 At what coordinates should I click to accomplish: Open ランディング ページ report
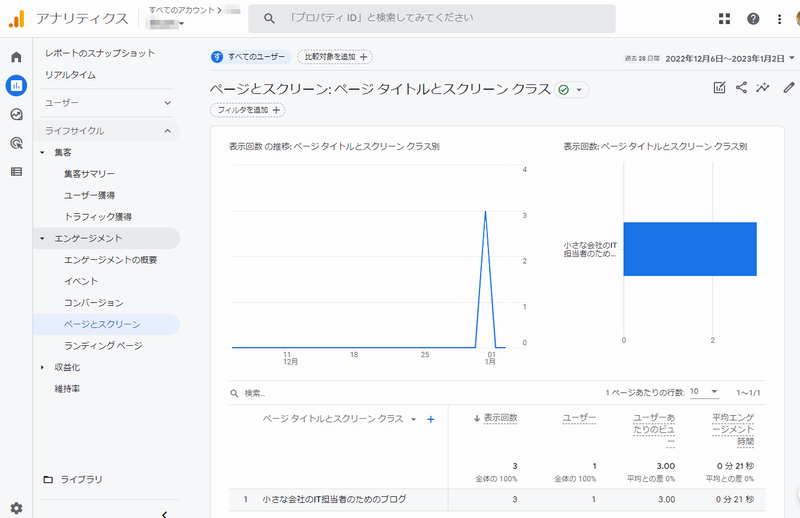pos(103,346)
